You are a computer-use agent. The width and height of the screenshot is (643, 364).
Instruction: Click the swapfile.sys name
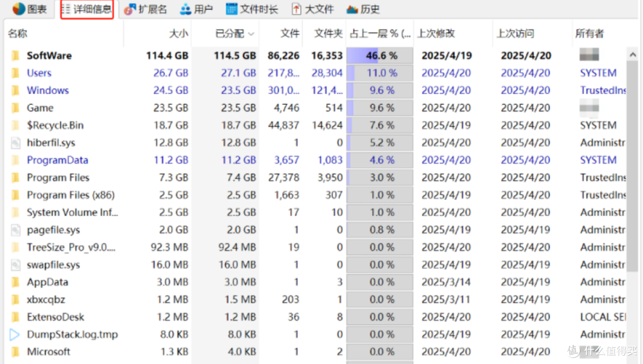[x=54, y=265]
